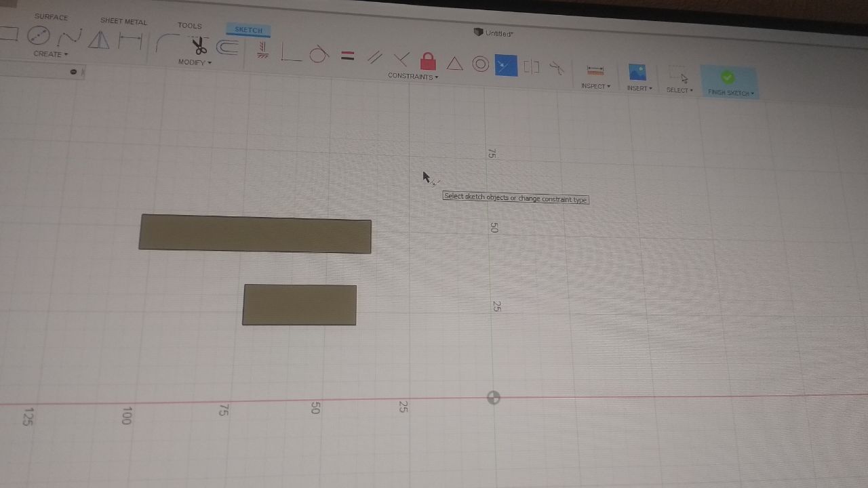This screenshot has width=868, height=488.
Task: Apply the Tangent constraint
Action: (319, 54)
